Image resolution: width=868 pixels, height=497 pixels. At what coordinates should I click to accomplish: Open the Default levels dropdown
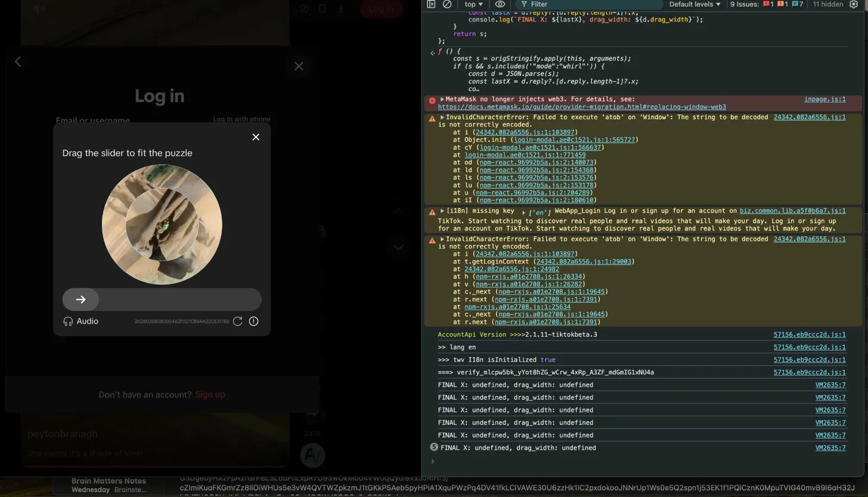(x=695, y=4)
